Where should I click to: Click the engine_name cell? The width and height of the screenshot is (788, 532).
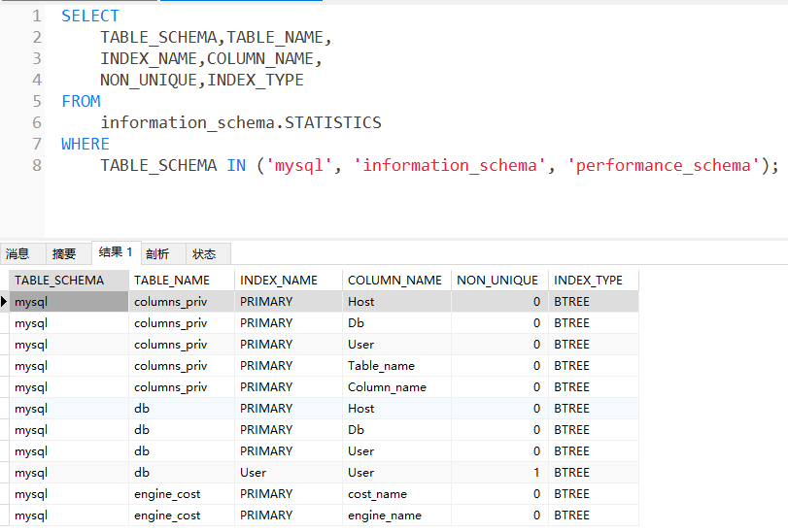(x=397, y=515)
